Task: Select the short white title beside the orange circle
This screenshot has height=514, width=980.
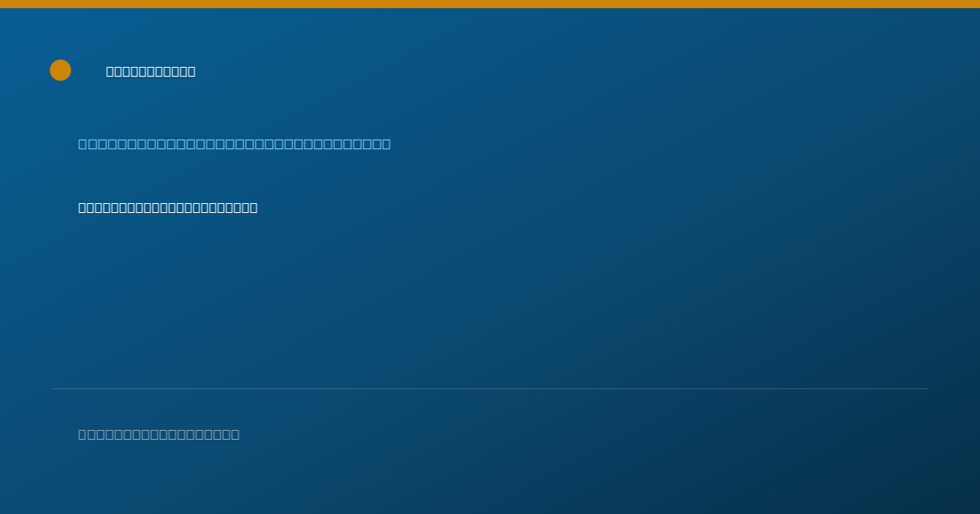Action: point(151,72)
